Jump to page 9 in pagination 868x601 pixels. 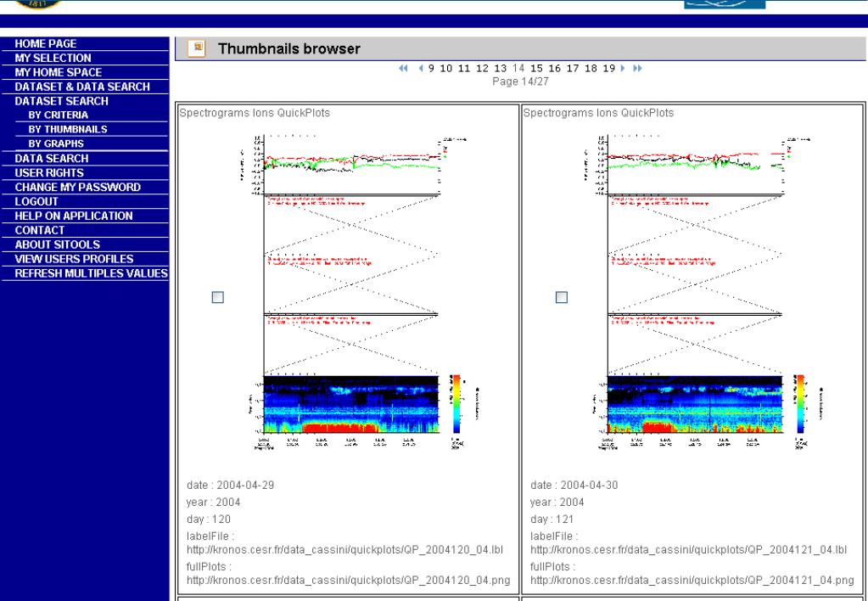[431, 68]
